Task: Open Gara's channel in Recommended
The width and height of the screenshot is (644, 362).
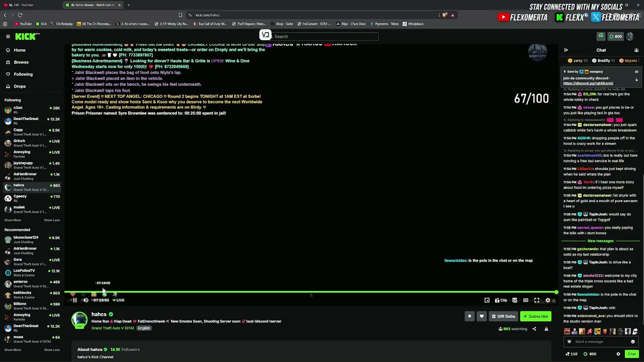Action: pos(32,262)
